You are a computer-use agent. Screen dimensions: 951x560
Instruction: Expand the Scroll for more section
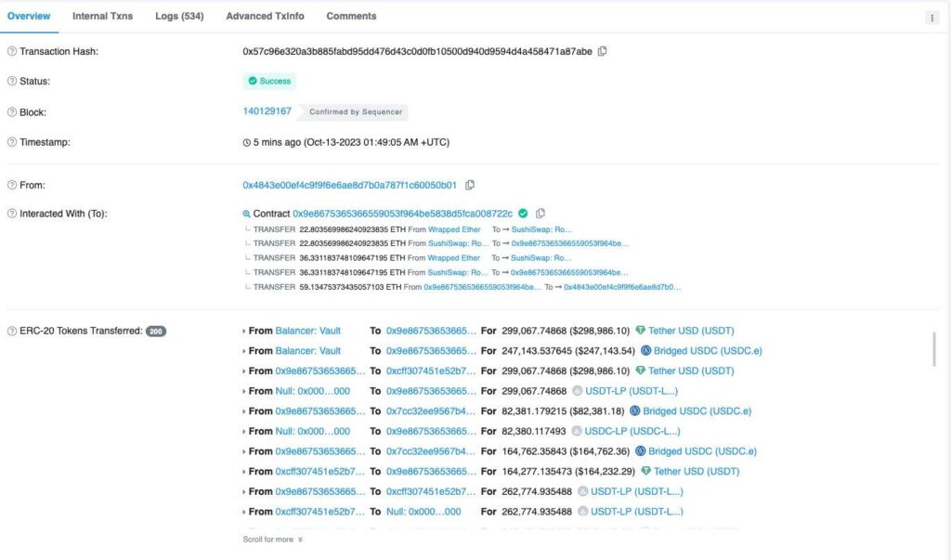tap(270, 539)
